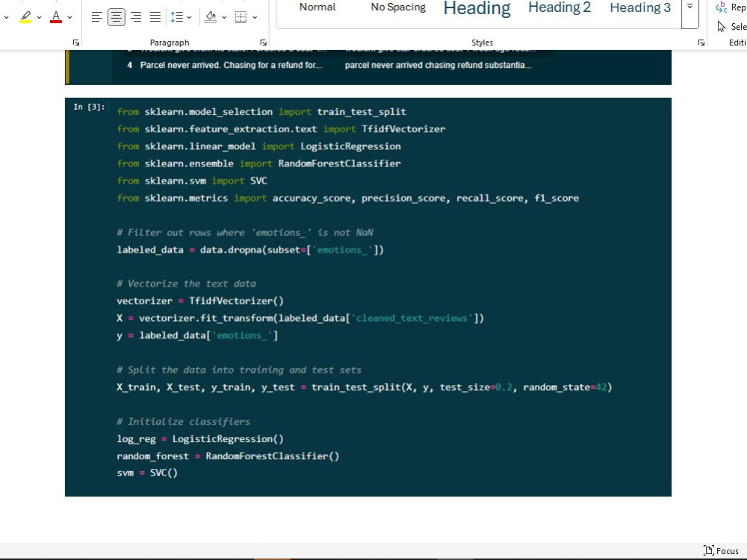Open Paragraph settings dialog launcher

[x=264, y=43]
